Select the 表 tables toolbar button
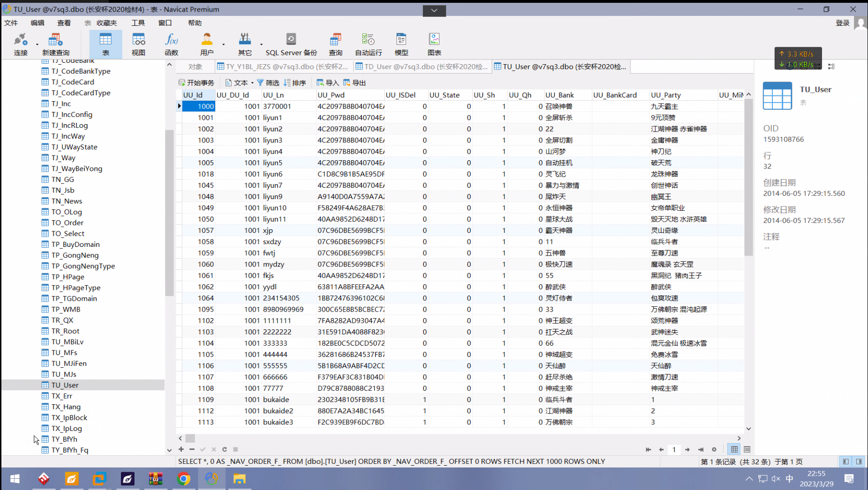The height and width of the screenshot is (490, 868). point(105,45)
